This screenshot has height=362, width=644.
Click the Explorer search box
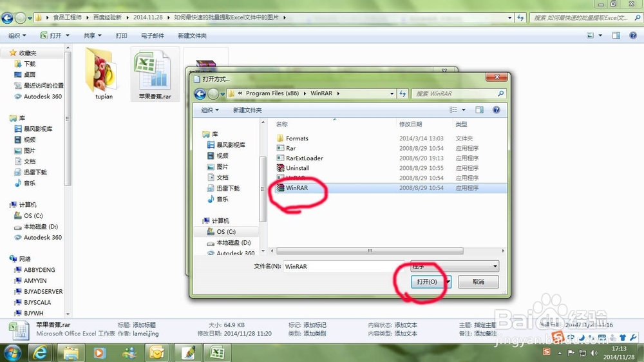tap(585, 17)
